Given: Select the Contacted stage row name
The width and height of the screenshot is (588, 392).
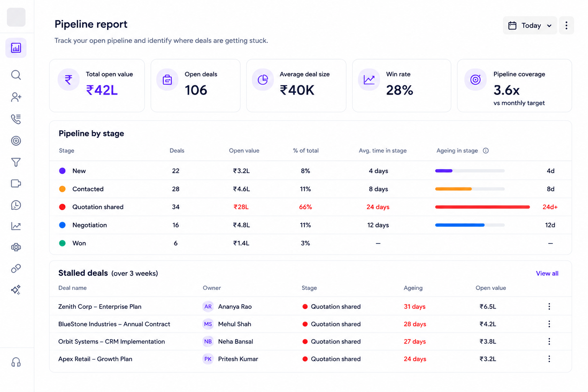Looking at the screenshot, I should pos(88,189).
